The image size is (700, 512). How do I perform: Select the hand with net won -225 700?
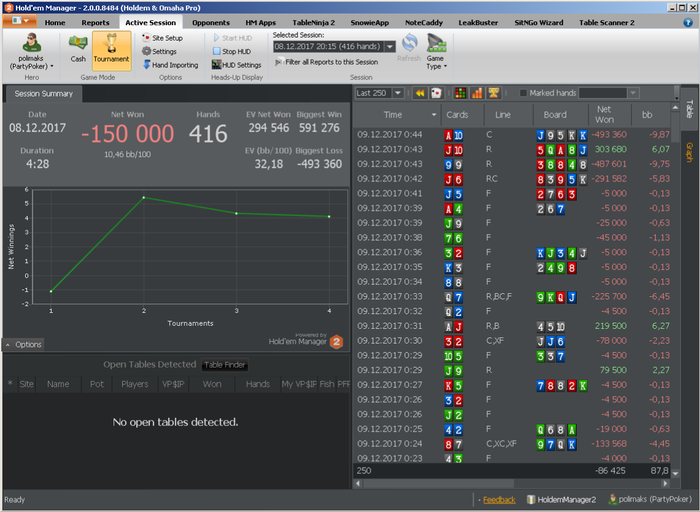coord(512,297)
